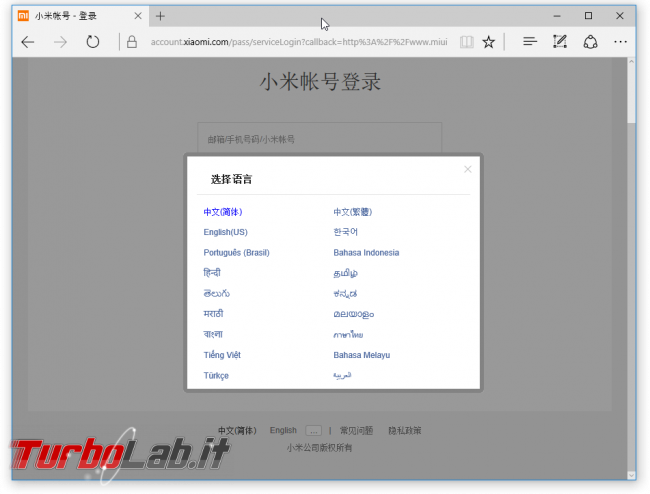Choose 中文(繁體) in language dialog
The image size is (650, 494).
353,212
